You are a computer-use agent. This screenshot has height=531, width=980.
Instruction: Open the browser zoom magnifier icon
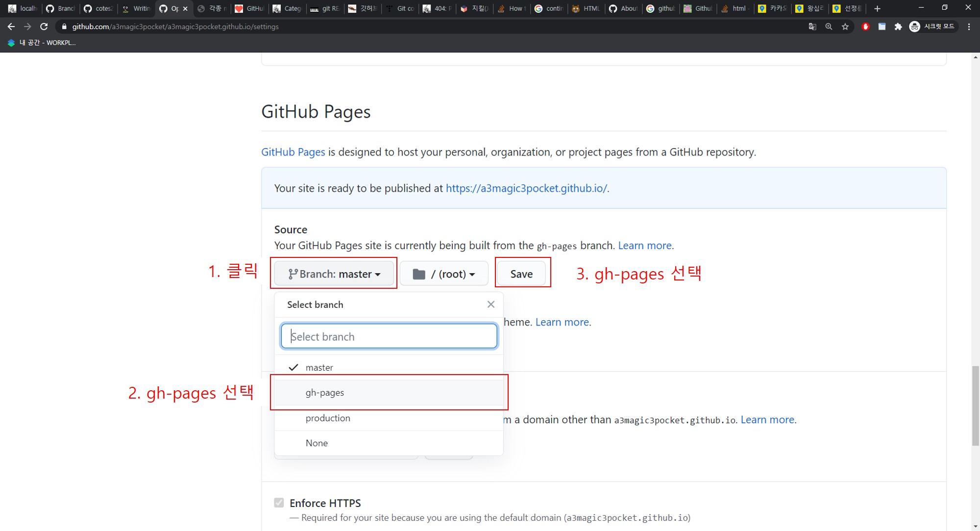click(829, 26)
